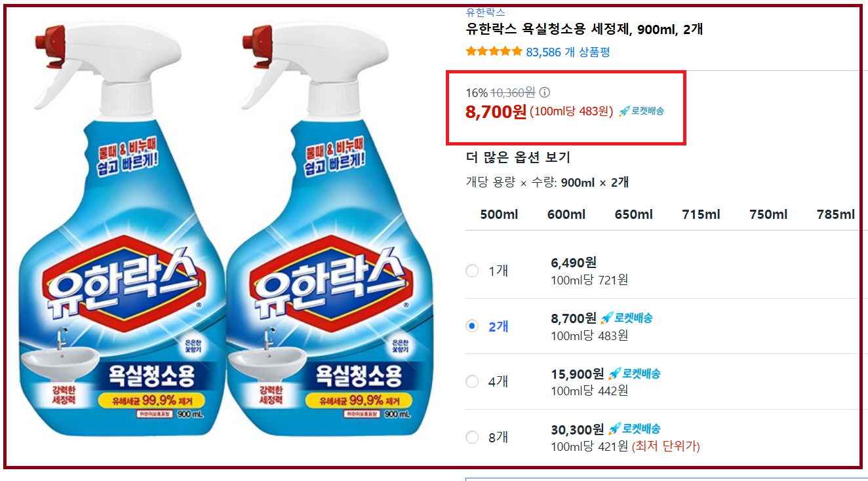Choose the 650ml volume tab
Viewport: 868px width, 481px height.
coord(634,214)
